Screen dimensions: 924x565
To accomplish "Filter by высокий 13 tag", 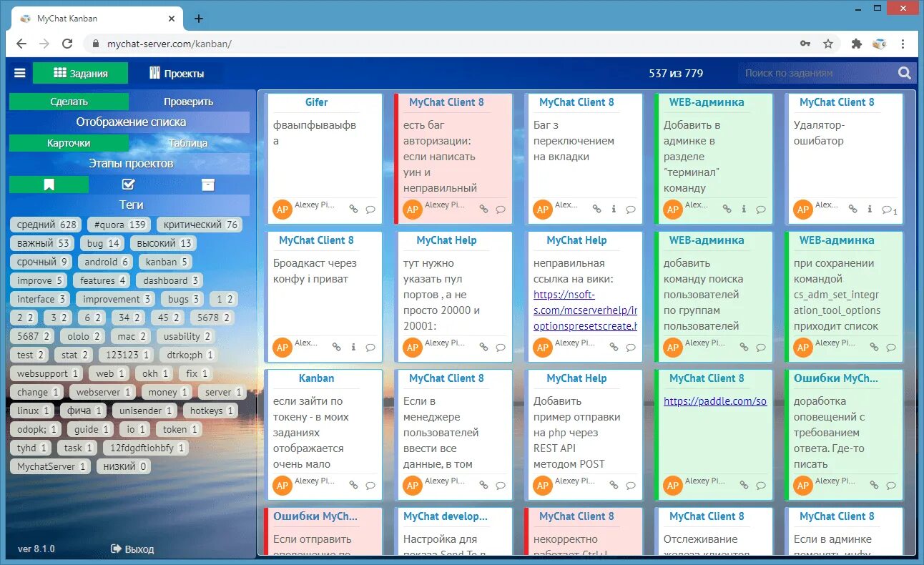I will pyautogui.click(x=164, y=243).
